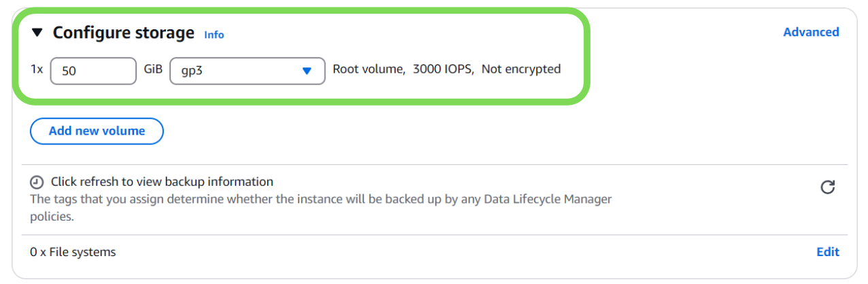
Task: Click the "Click refresh to view backup information" text
Action: 162,182
